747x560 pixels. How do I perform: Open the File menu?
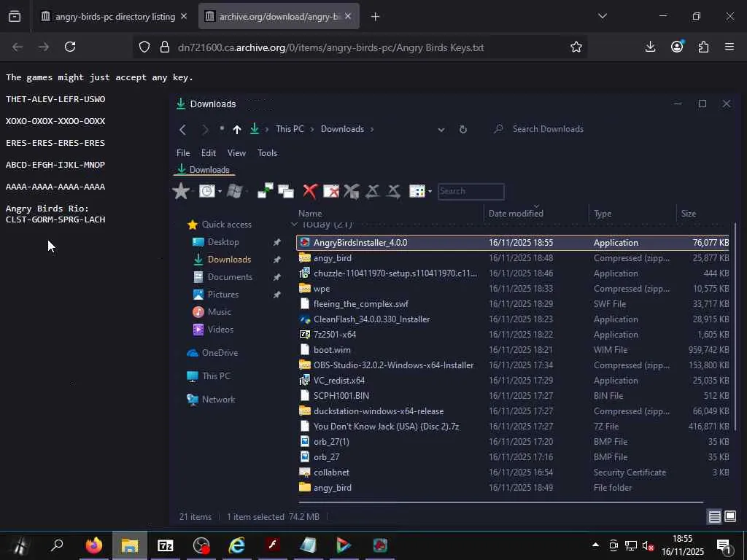(183, 153)
